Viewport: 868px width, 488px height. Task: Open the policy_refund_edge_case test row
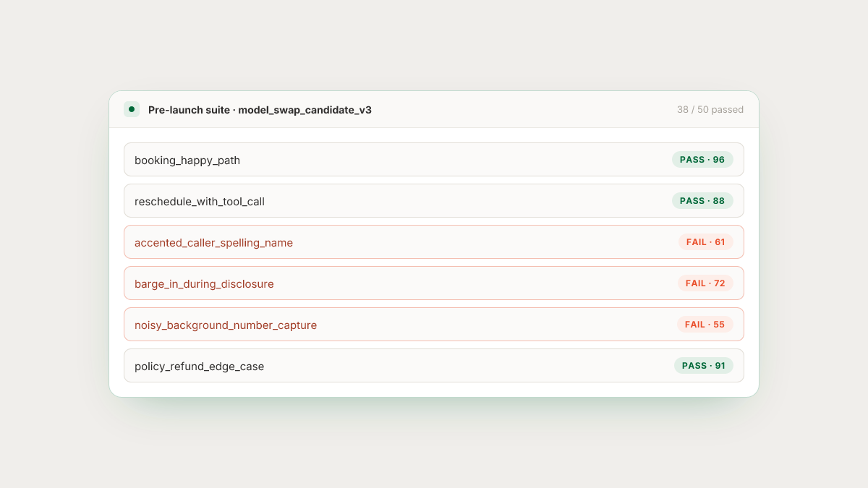click(x=434, y=366)
